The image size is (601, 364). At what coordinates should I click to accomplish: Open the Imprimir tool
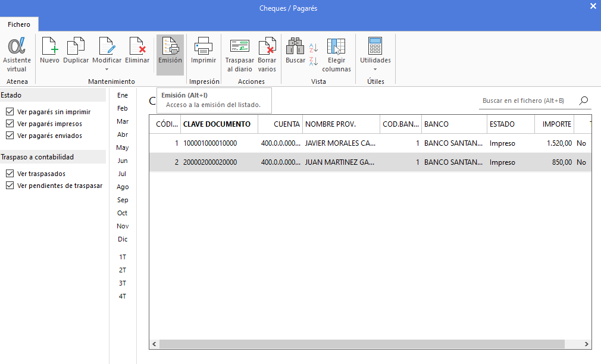pos(203,51)
